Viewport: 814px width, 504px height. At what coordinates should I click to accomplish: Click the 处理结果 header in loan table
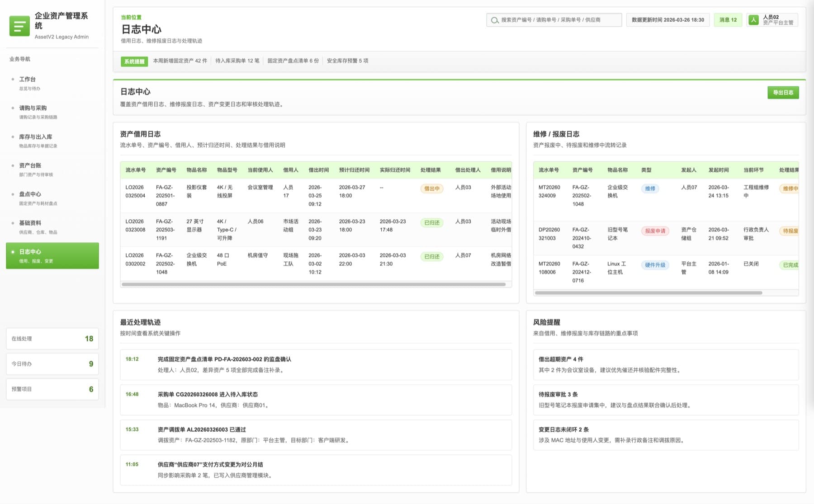(x=431, y=170)
